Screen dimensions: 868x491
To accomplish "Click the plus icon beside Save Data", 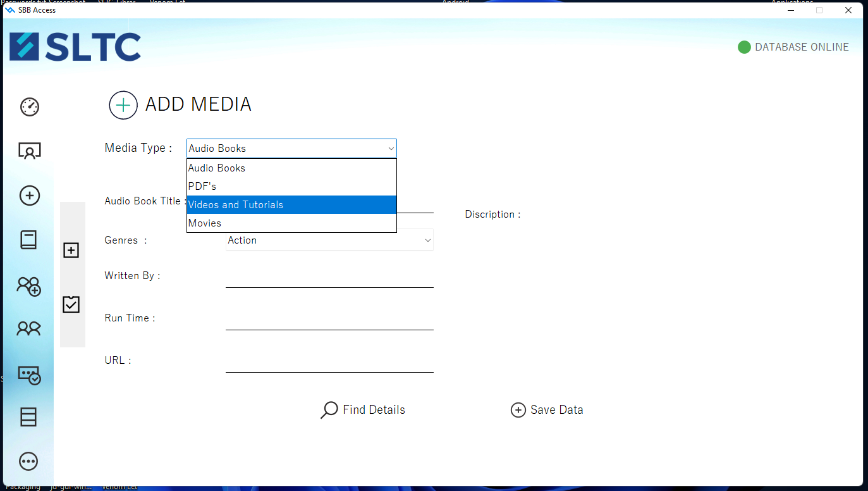I will tap(518, 410).
